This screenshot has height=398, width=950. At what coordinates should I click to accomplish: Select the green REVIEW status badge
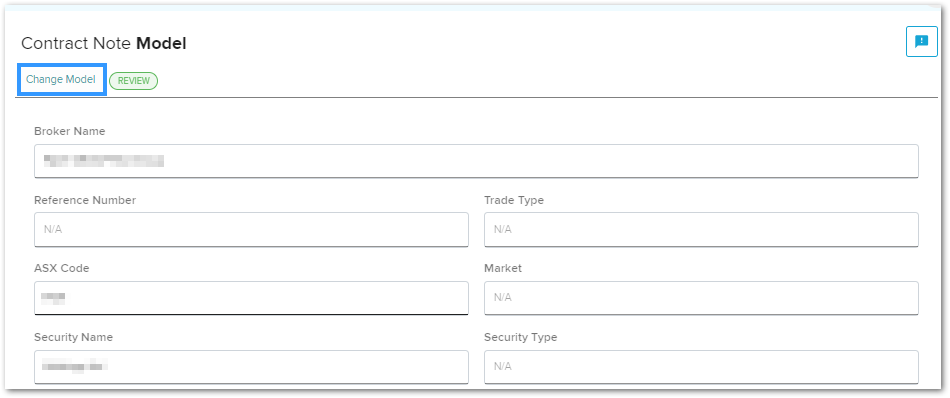coord(133,81)
